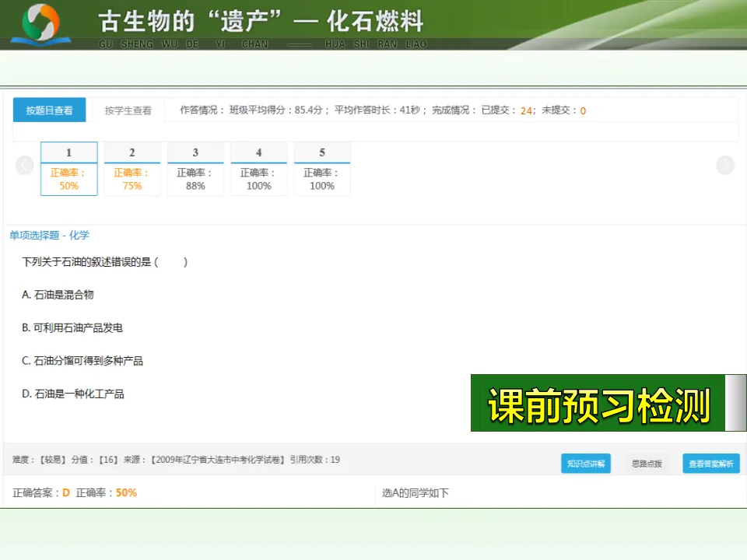Switch to the 按学生查看 tab
Viewport: 747px width, 560px height.
click(x=128, y=110)
